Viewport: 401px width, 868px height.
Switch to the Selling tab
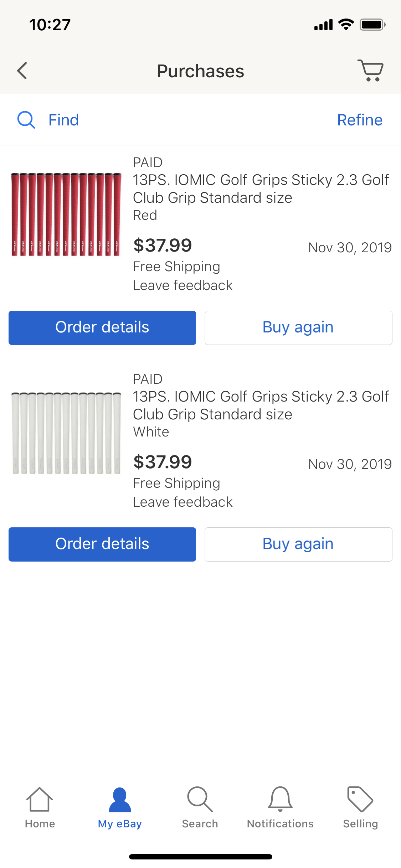pos(360,807)
